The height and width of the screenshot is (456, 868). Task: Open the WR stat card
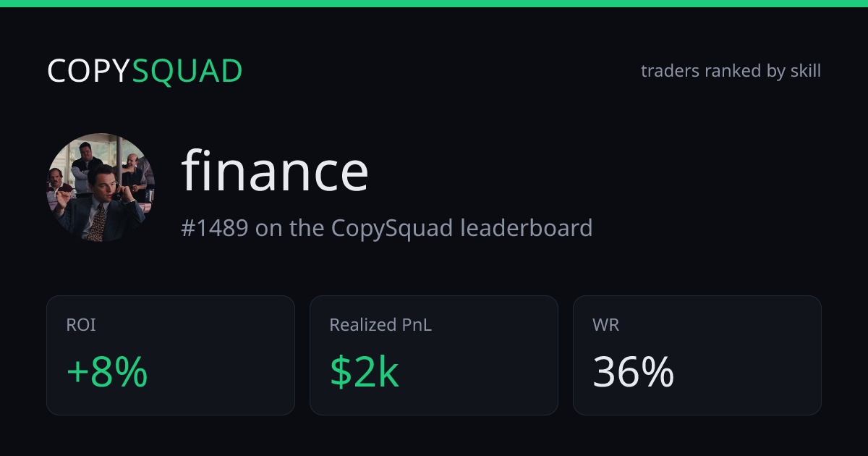(x=697, y=355)
